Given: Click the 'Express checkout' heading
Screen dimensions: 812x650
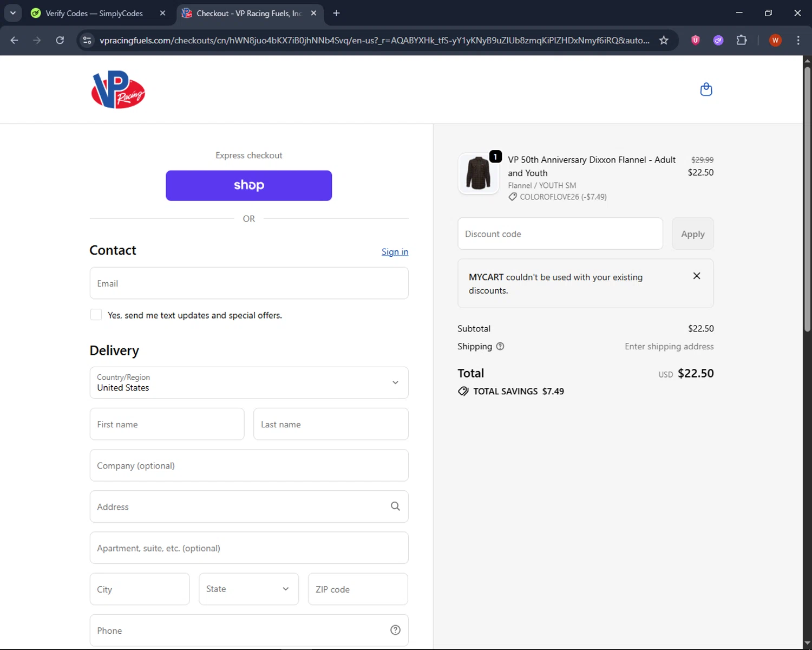Looking at the screenshot, I should coord(249,155).
